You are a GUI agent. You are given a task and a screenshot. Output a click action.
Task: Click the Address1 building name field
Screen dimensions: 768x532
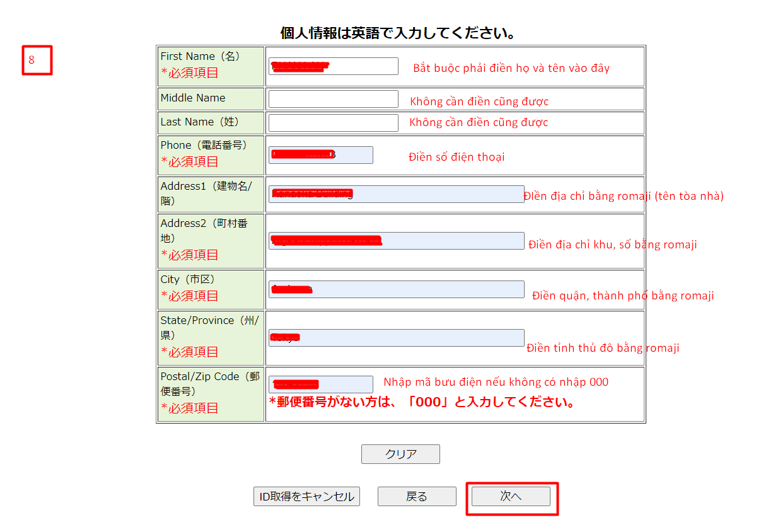coord(396,194)
